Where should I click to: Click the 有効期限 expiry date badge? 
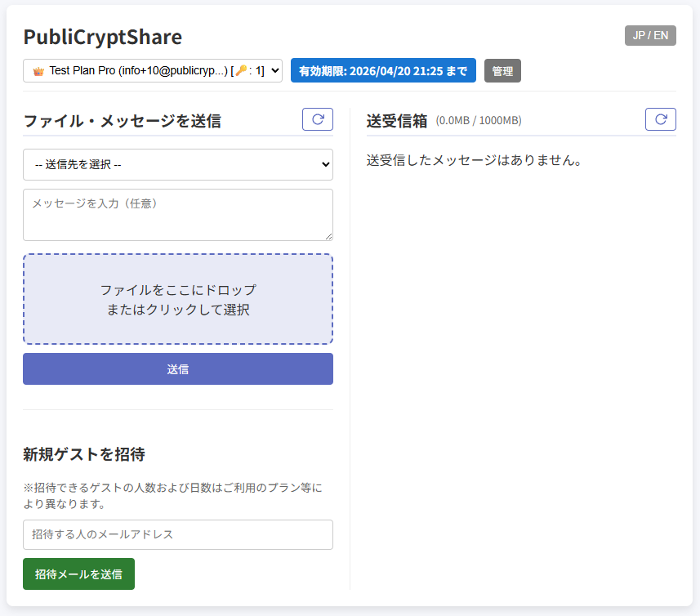coord(383,71)
